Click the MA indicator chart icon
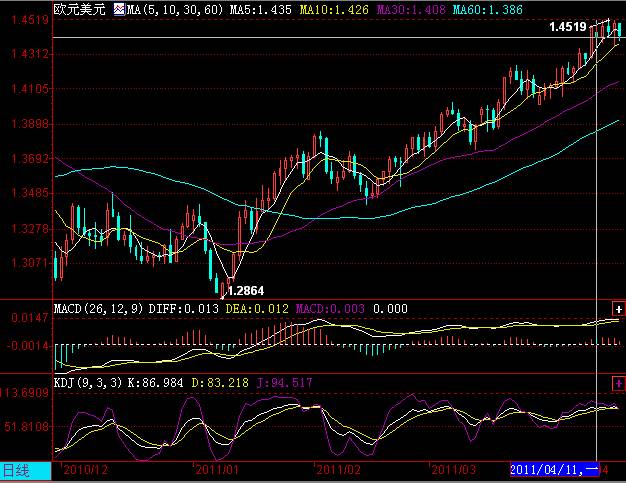The width and height of the screenshot is (626, 483). pyautogui.click(x=119, y=9)
